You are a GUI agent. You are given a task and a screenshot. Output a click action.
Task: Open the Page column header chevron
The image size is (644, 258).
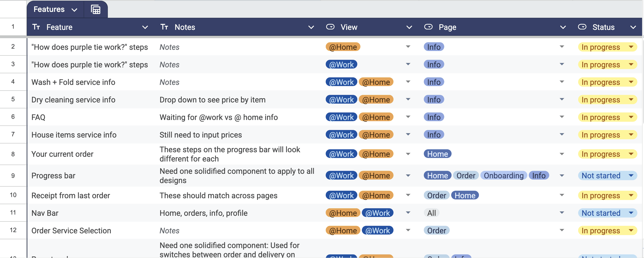point(563,27)
